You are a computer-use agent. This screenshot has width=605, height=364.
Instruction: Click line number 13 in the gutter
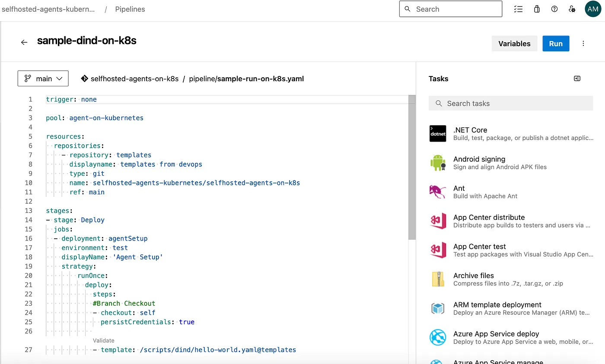pyautogui.click(x=29, y=211)
